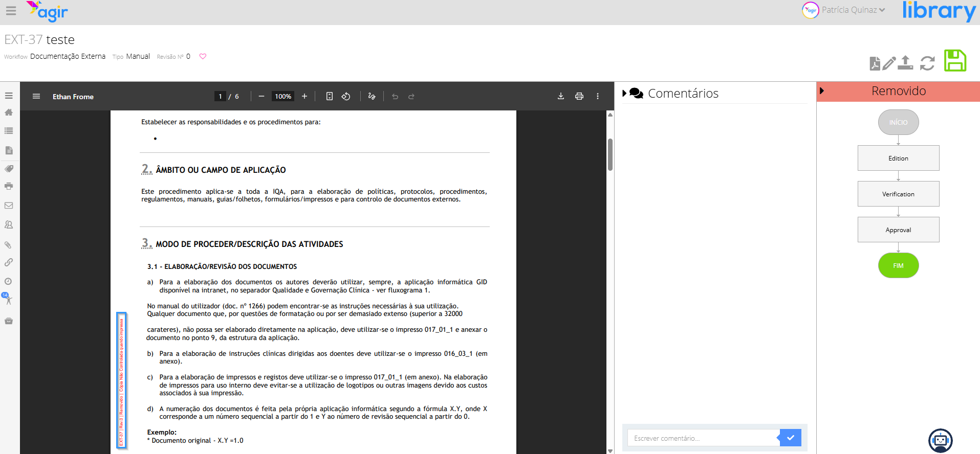Mark document as favorite with heart icon
The image size is (980, 454).
click(x=203, y=56)
